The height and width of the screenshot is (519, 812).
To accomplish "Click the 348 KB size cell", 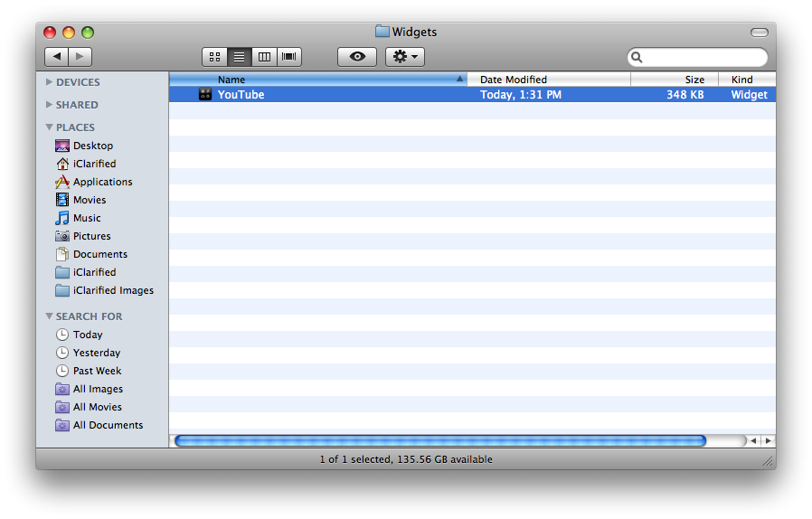I will click(685, 95).
